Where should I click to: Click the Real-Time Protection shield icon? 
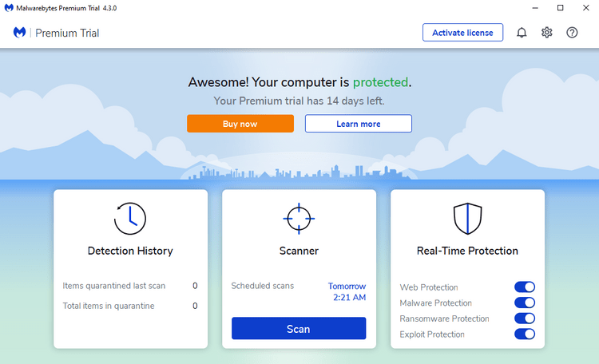tap(467, 218)
